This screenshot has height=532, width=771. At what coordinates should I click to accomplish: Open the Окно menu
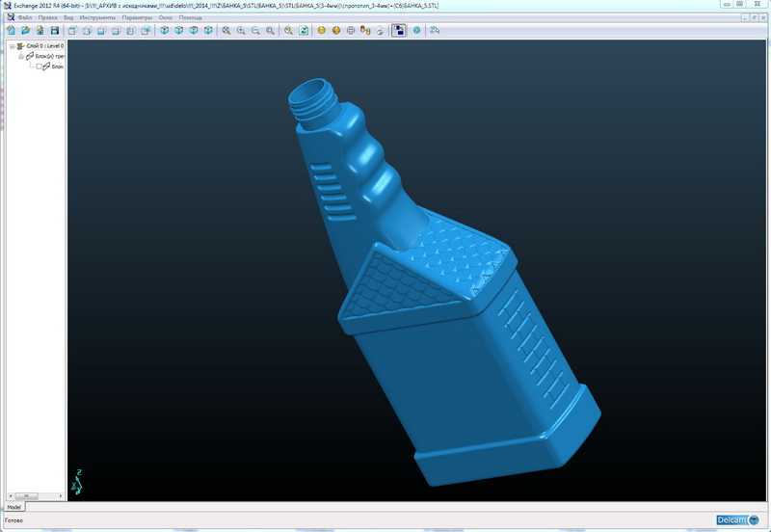pyautogui.click(x=166, y=17)
